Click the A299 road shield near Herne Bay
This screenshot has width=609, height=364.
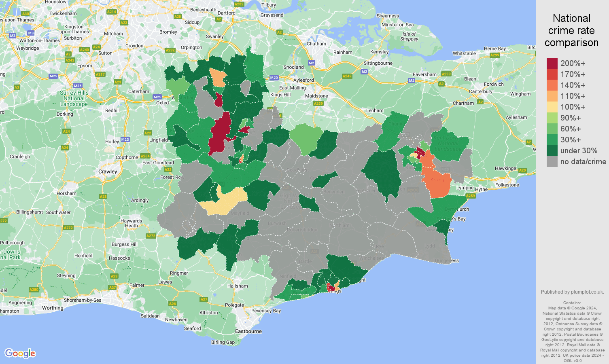[x=494, y=55]
